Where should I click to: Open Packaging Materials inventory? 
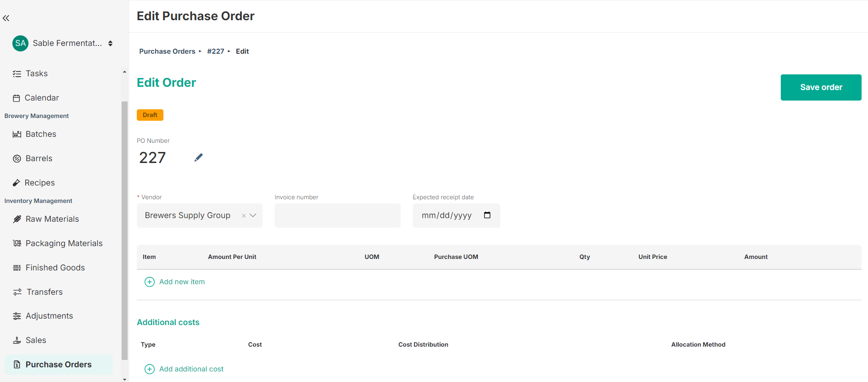pyautogui.click(x=64, y=243)
